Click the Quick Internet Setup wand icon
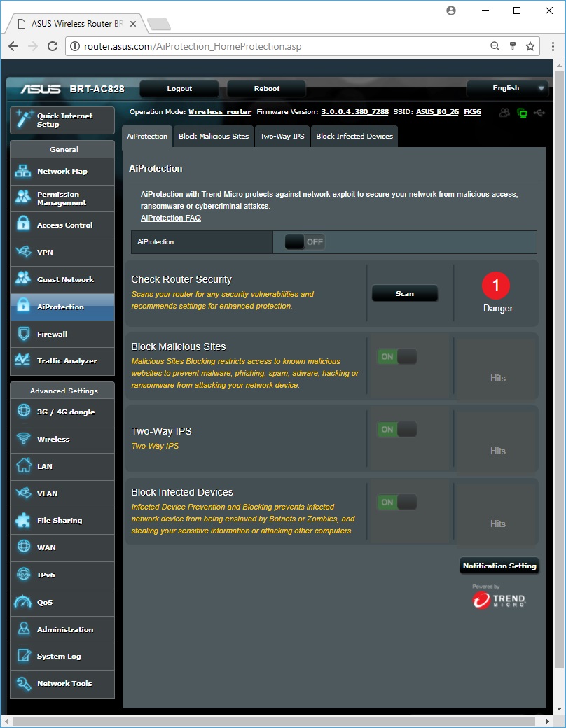Image resolution: width=566 pixels, height=728 pixels. (x=24, y=120)
